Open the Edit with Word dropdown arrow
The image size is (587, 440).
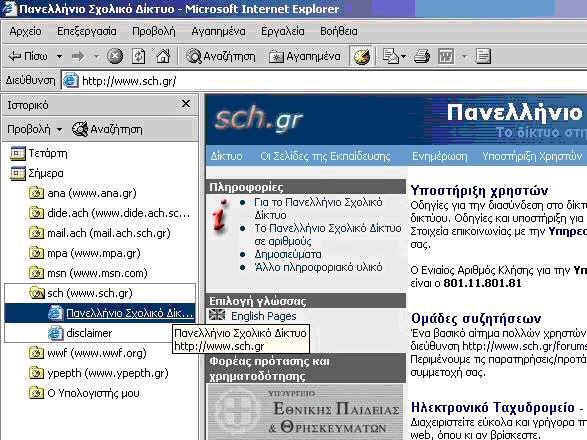click(x=464, y=57)
